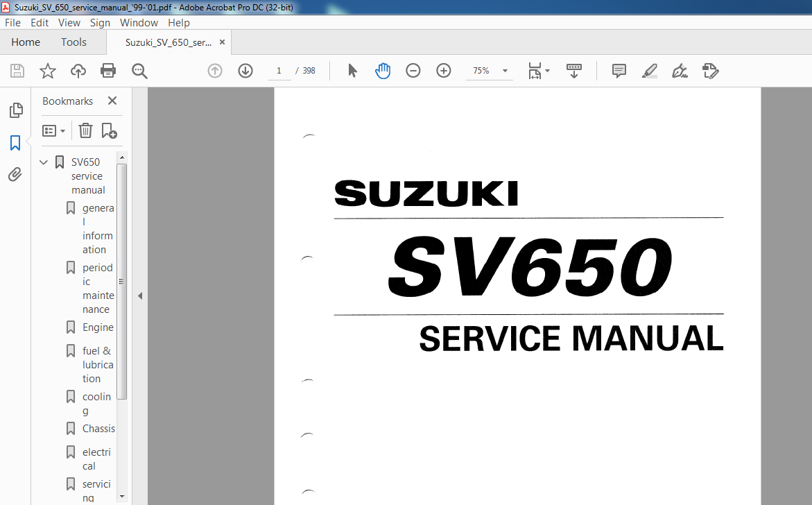Open the Help menu
Viewport: 812px width, 505px height.
tap(179, 23)
